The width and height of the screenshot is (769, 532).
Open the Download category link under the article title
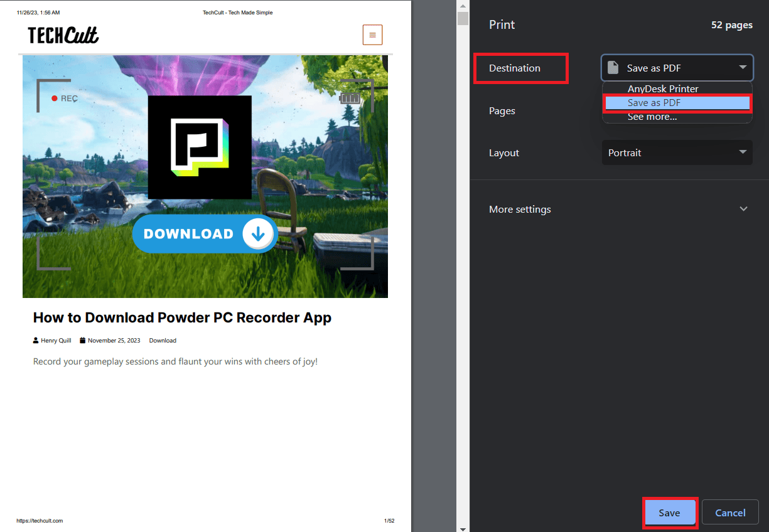[x=162, y=340]
